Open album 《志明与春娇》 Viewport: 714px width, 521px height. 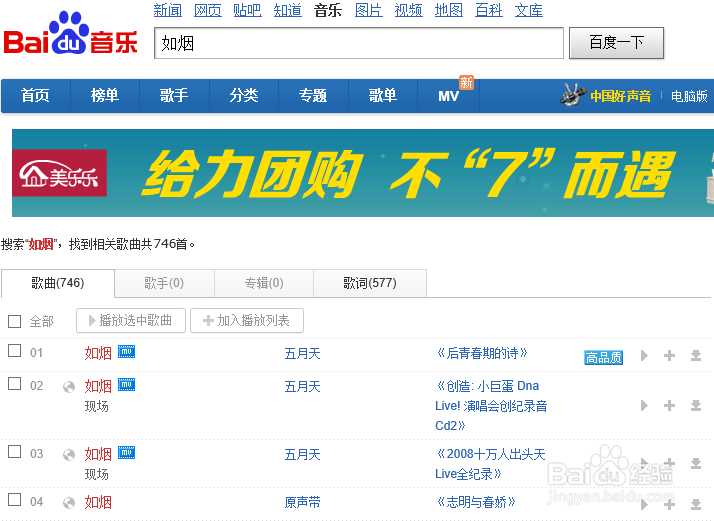476,502
